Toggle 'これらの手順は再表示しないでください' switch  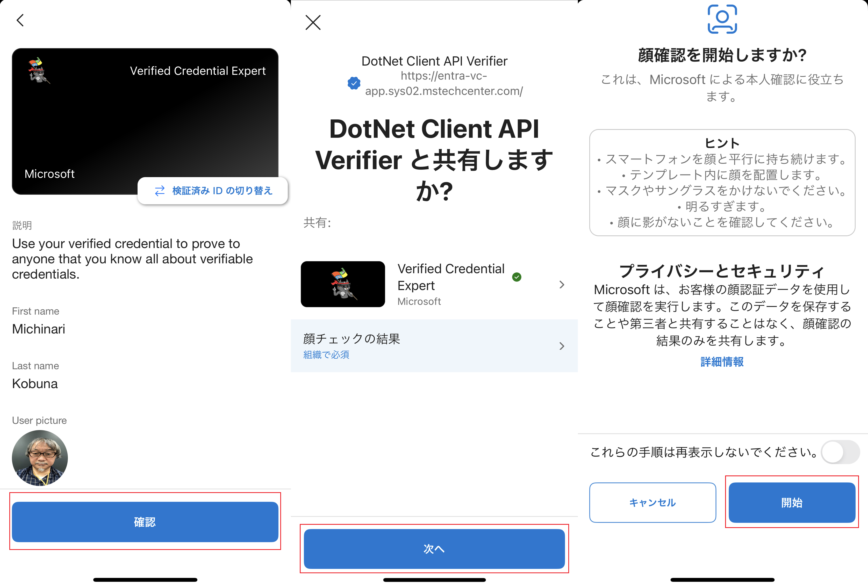tap(840, 452)
